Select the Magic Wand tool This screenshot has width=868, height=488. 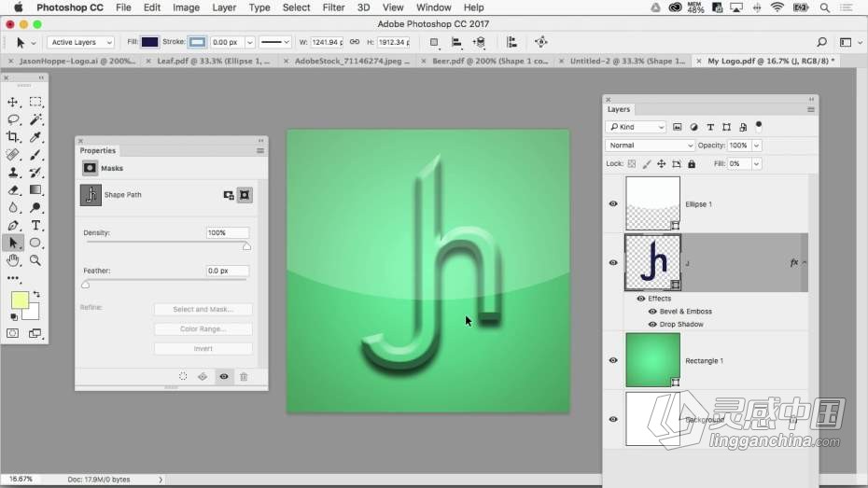[35, 119]
